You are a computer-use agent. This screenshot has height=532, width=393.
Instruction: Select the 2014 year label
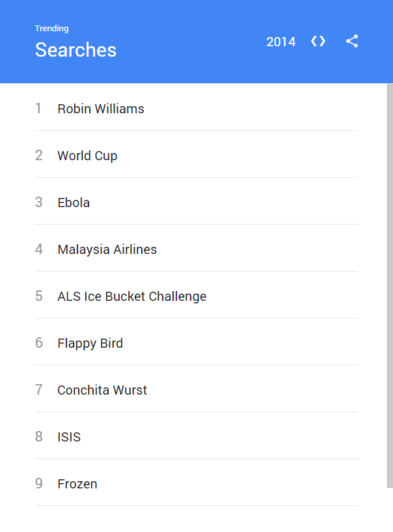(x=281, y=42)
